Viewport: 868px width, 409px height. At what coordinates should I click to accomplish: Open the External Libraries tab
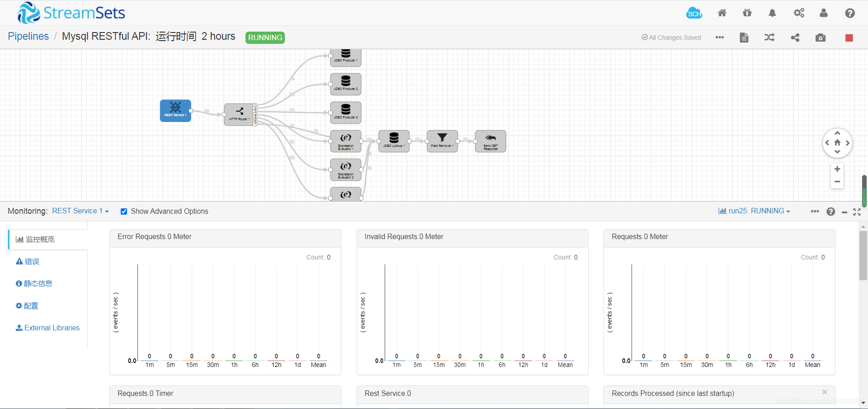click(47, 328)
